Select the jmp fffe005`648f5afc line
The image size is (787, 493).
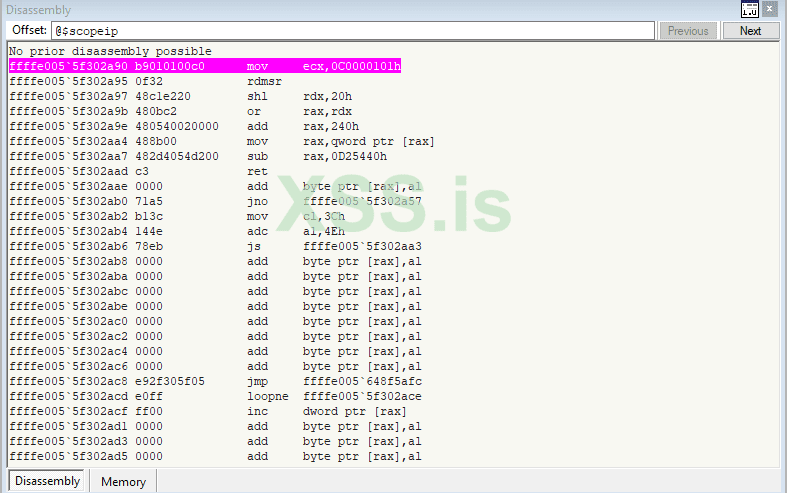click(x=215, y=382)
